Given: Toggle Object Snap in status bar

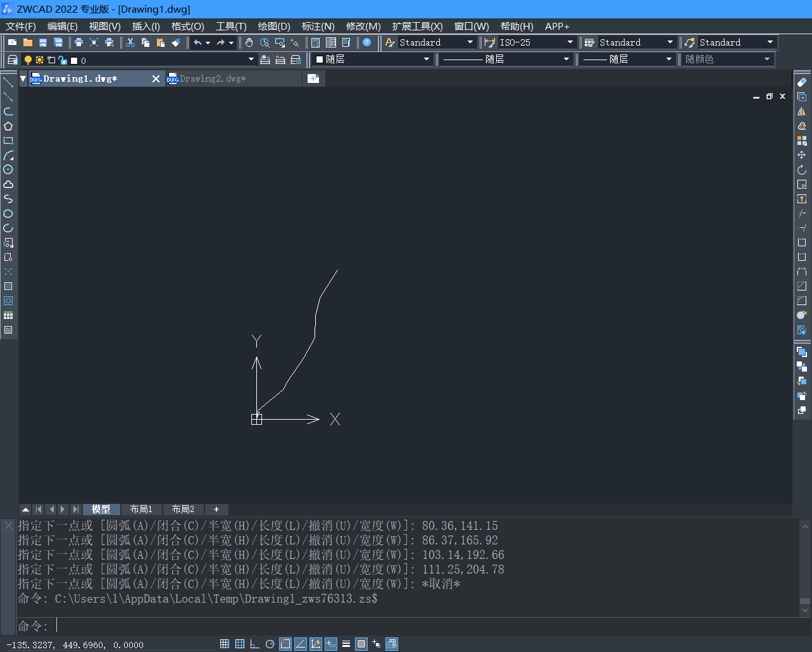Looking at the screenshot, I should (x=285, y=644).
